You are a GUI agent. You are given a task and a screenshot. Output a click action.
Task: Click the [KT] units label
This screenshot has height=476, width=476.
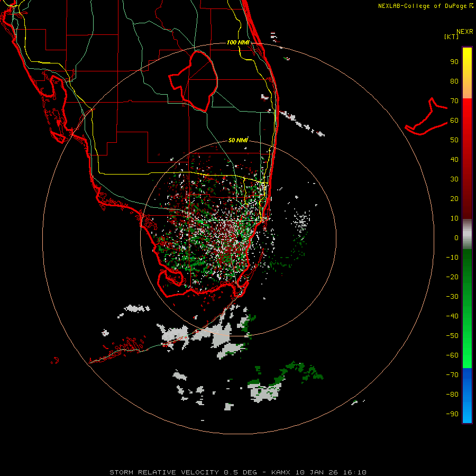(452, 36)
